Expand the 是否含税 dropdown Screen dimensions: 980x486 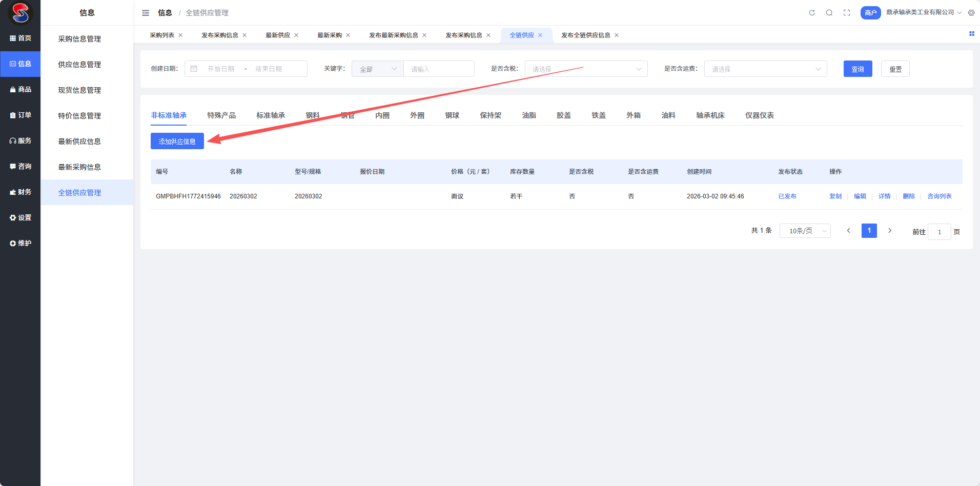586,69
